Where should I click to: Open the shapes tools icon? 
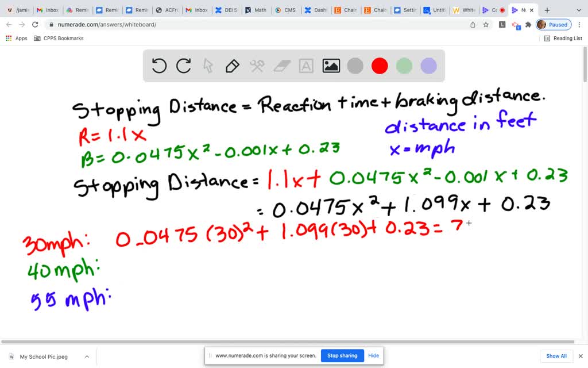[257, 66]
